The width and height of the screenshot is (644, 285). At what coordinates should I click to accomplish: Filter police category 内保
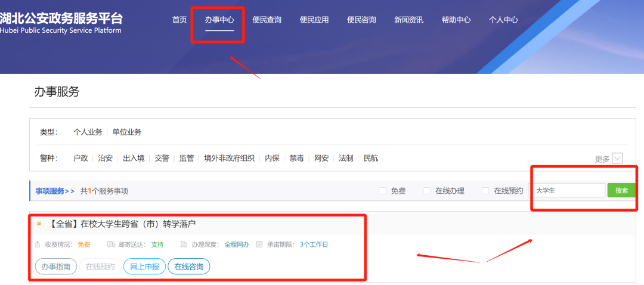tap(272, 158)
